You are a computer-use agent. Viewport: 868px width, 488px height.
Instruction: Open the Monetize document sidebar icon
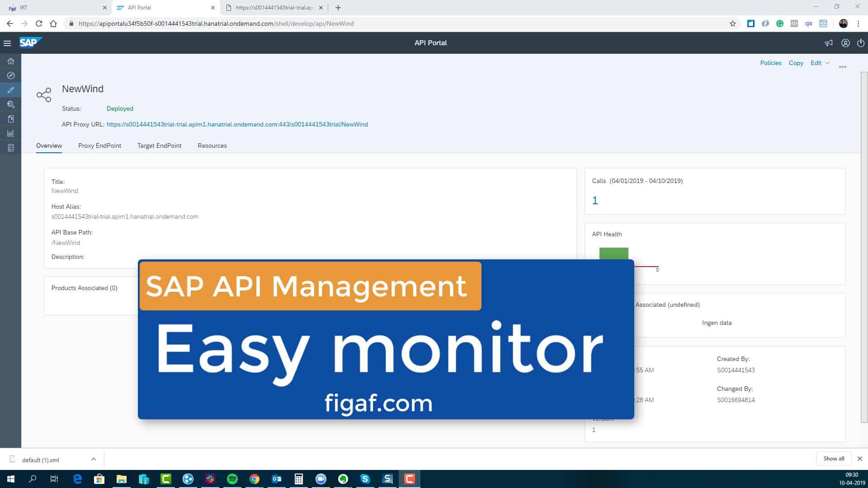pyautogui.click(x=11, y=119)
